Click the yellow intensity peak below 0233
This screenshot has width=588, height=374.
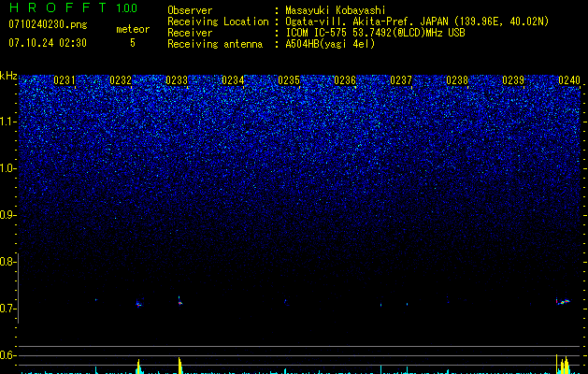[x=180, y=366]
